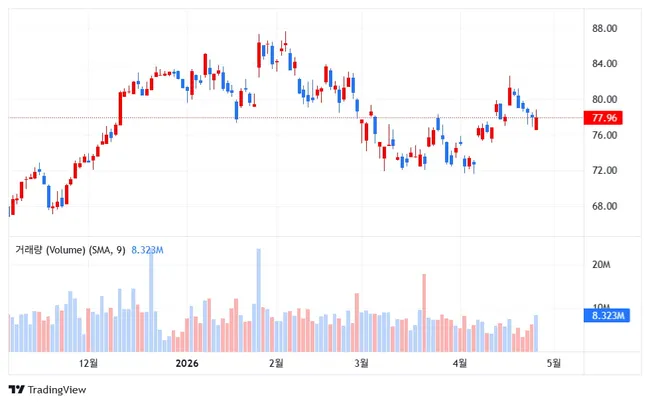Open the TradingView text link
Viewport: 650px width, 404px height.
click(x=57, y=389)
